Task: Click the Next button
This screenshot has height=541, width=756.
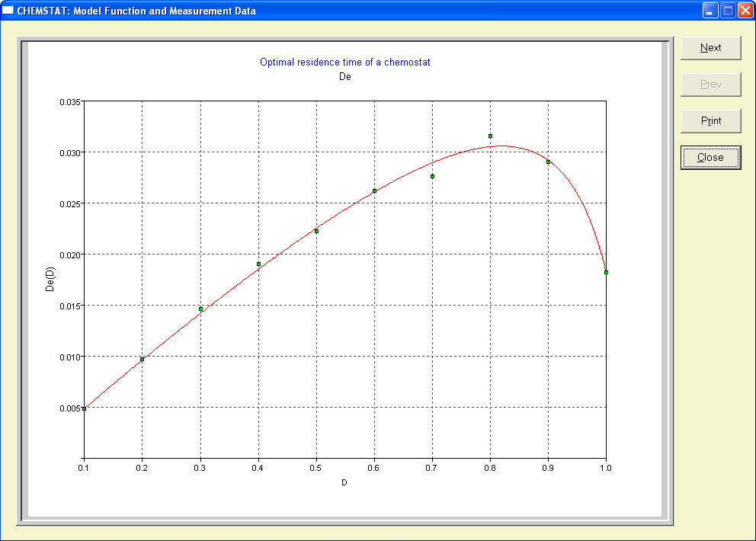Action: tap(710, 47)
